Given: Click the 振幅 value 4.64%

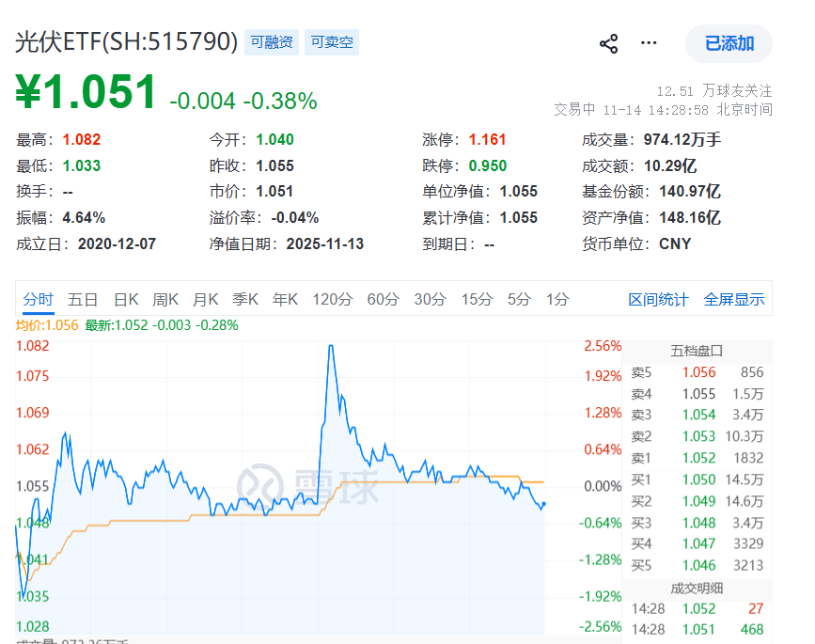Looking at the screenshot, I should coord(84,218).
